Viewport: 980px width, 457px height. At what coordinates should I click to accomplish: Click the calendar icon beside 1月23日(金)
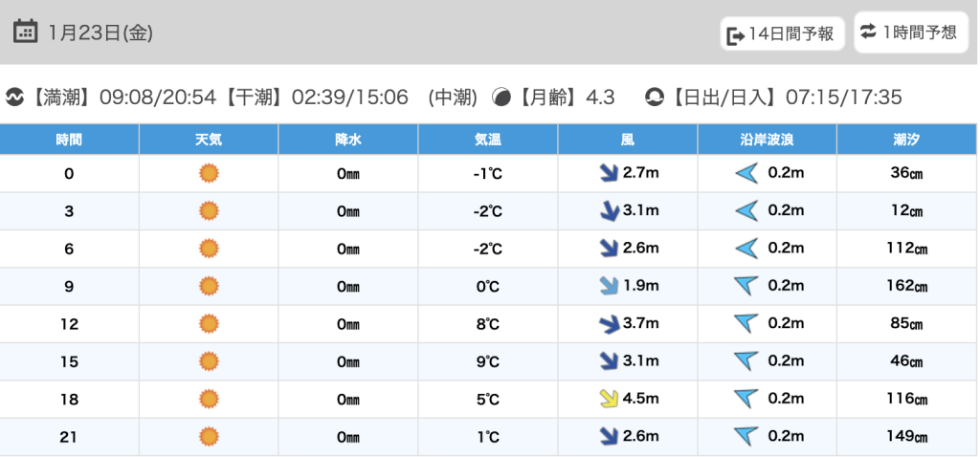pos(25,32)
